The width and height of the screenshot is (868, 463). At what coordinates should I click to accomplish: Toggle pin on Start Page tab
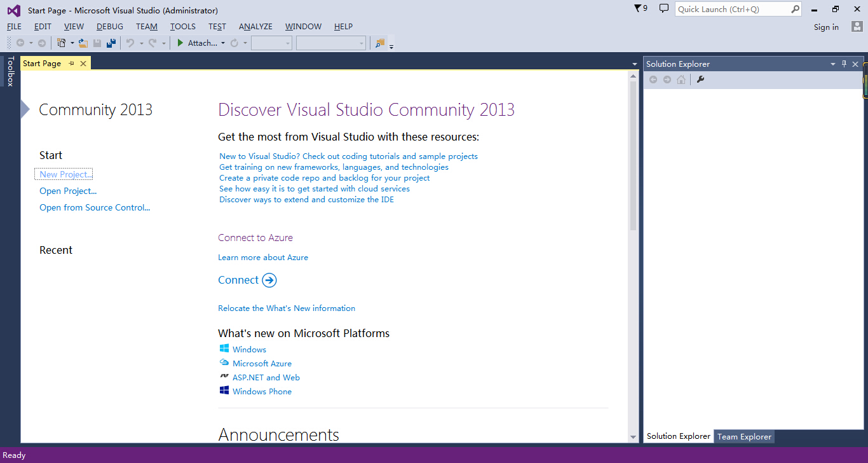(71, 64)
